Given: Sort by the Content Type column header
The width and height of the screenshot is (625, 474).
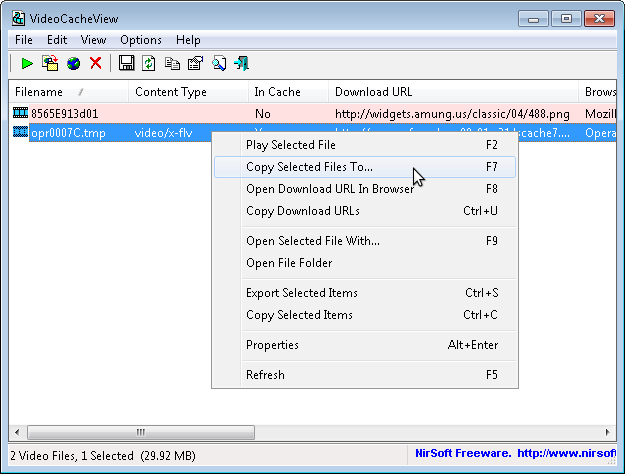Looking at the screenshot, I should 188,92.
